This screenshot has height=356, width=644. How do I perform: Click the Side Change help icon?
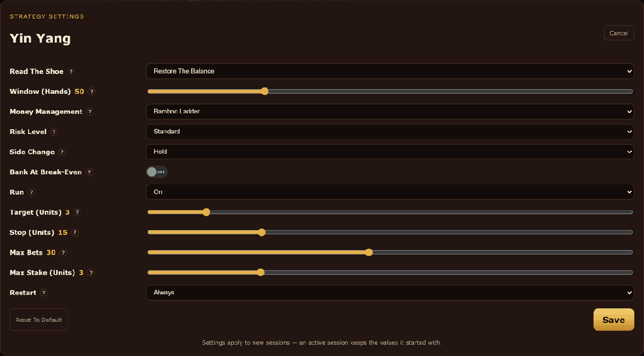pyautogui.click(x=62, y=152)
